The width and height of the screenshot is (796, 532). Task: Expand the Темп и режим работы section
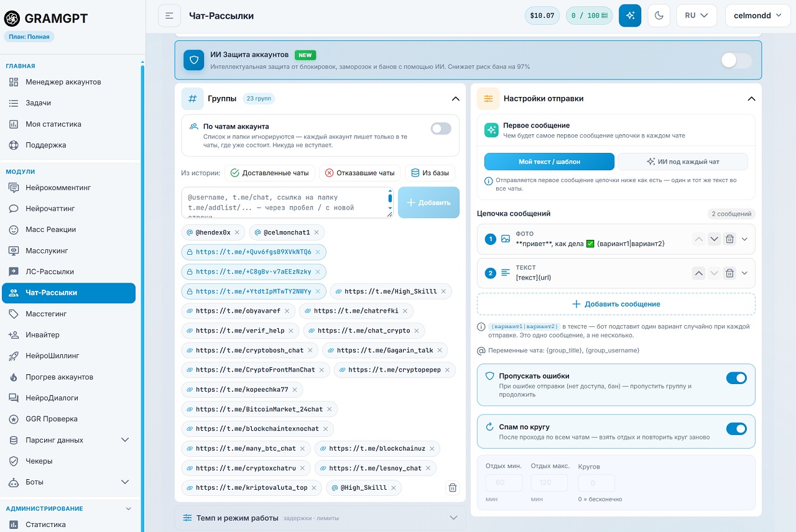320,518
